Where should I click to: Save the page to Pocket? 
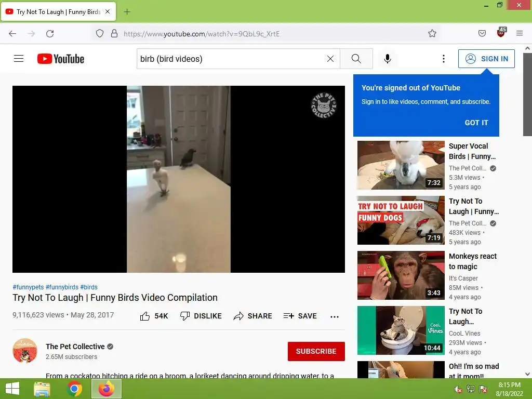click(x=482, y=33)
